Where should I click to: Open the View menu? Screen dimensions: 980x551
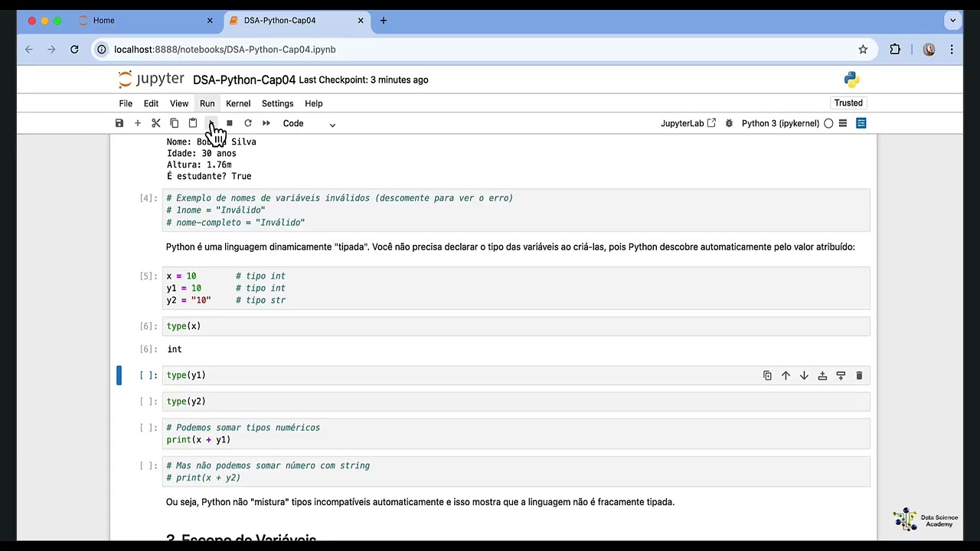click(179, 103)
